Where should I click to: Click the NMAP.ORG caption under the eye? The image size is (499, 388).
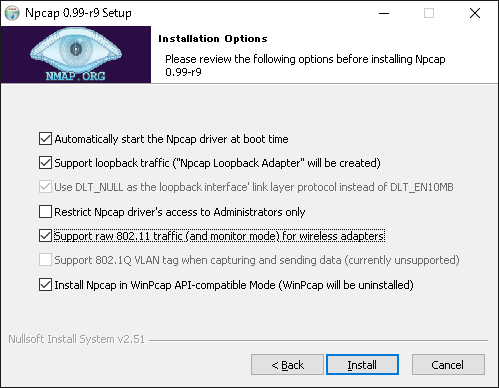[x=76, y=76]
